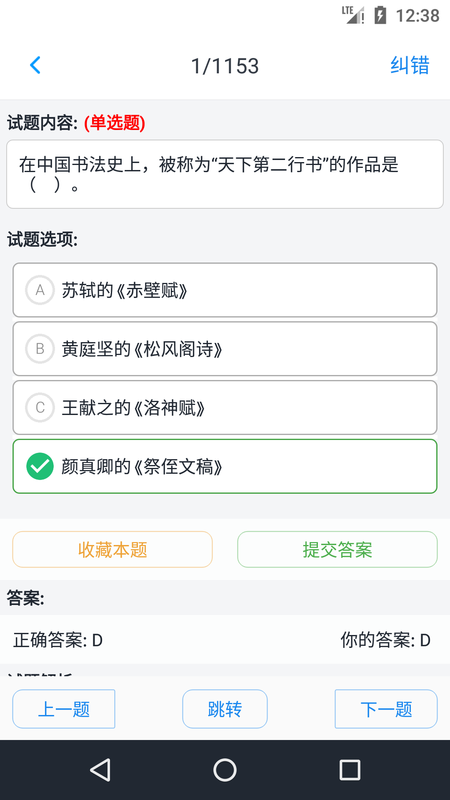Tap the Android back navigation icon
This screenshot has width=450, height=800.
(x=100, y=769)
